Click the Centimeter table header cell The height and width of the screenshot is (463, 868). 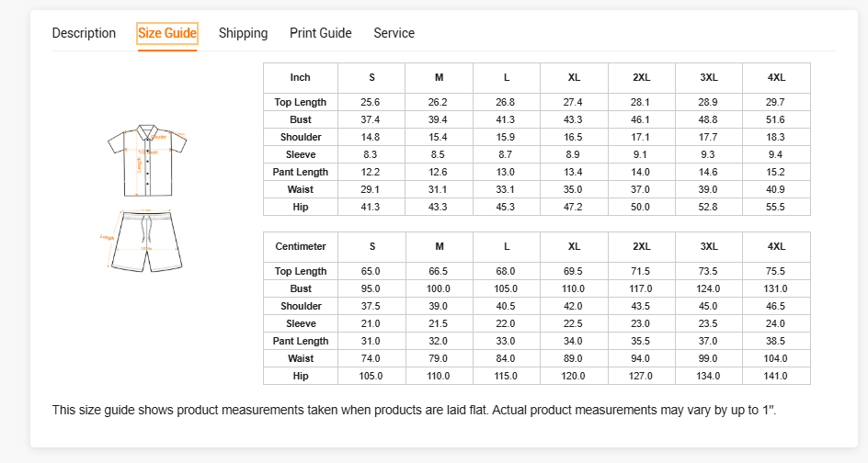301,247
